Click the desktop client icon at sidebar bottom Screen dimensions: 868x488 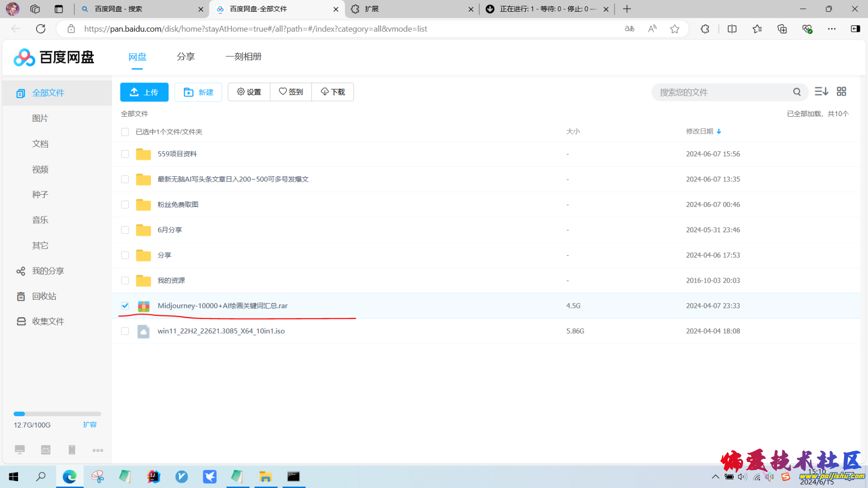(x=20, y=450)
